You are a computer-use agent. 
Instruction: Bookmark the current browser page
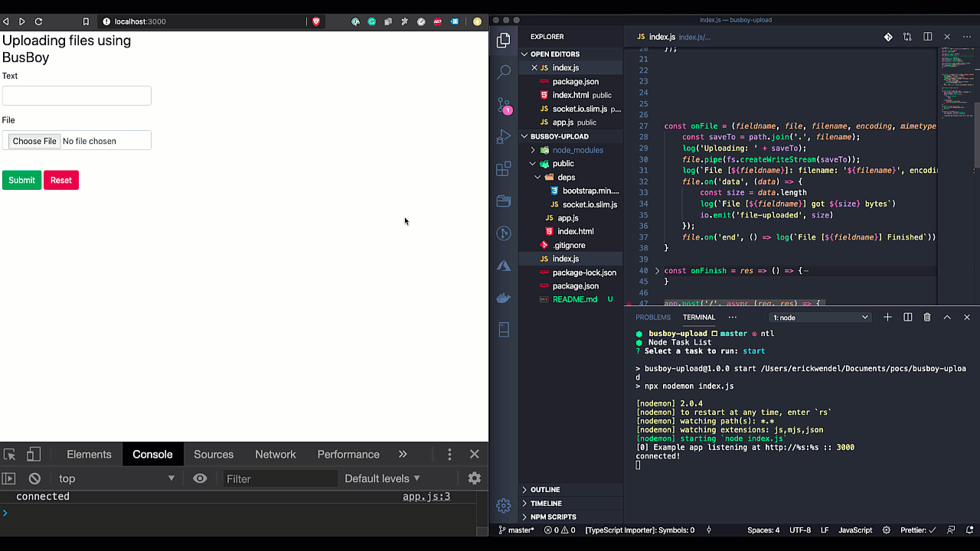86,21
